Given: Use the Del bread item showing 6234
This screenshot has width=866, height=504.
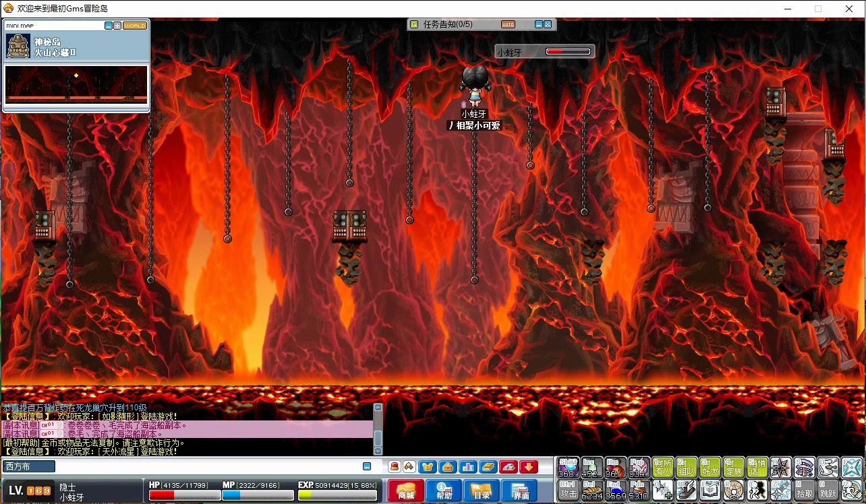Looking at the screenshot, I should click(592, 490).
